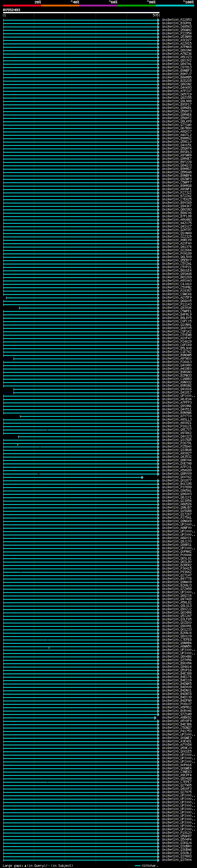Click the shortened alignment bar for Q00T62
The image size is (197, 868).
(73, 478)
